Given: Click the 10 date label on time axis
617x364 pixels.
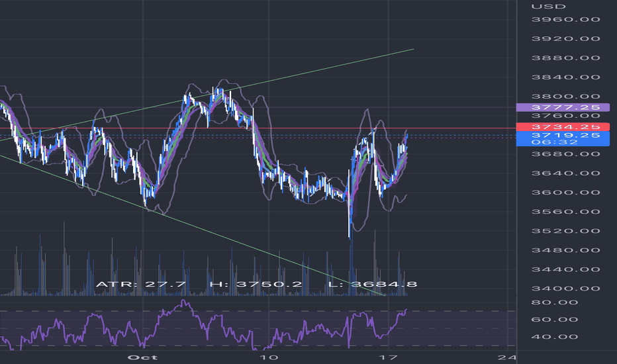Looking at the screenshot, I should 269,357.
